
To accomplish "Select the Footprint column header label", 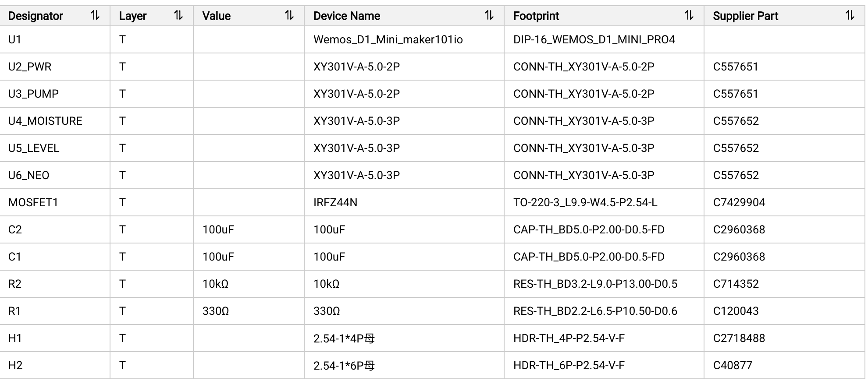I will point(536,16).
